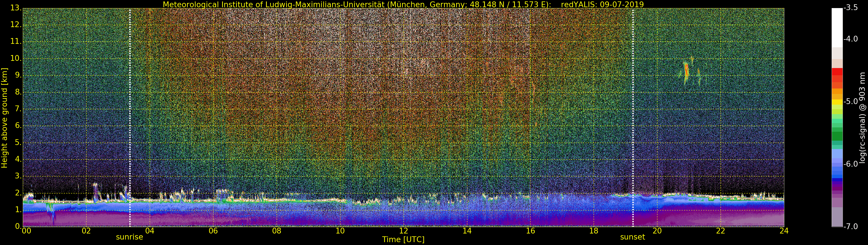Click the colorbar tick label -5.0
Screen dimensions: 868x245
pyautogui.click(x=850, y=101)
